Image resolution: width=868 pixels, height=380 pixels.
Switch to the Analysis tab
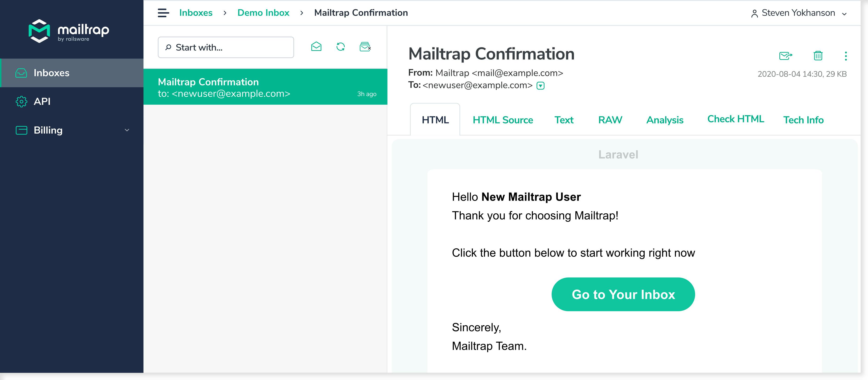pos(665,120)
